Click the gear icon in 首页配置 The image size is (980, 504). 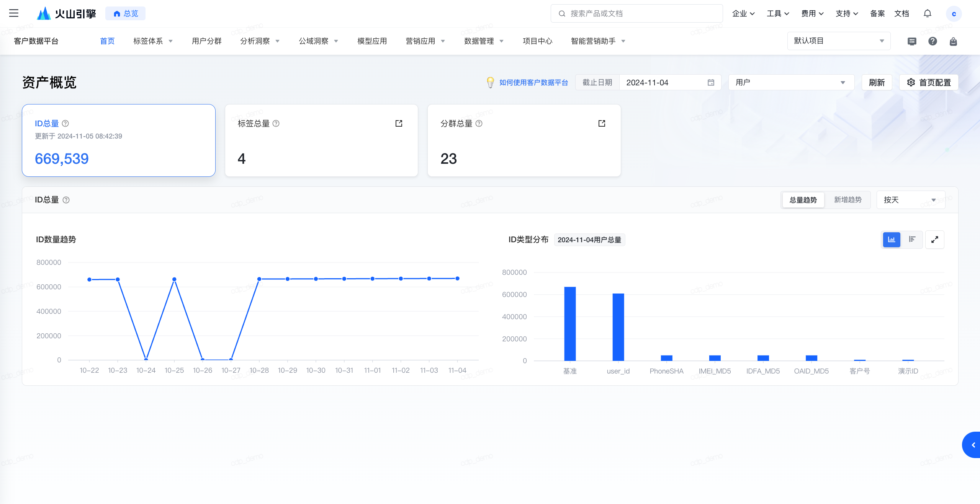[x=911, y=82]
